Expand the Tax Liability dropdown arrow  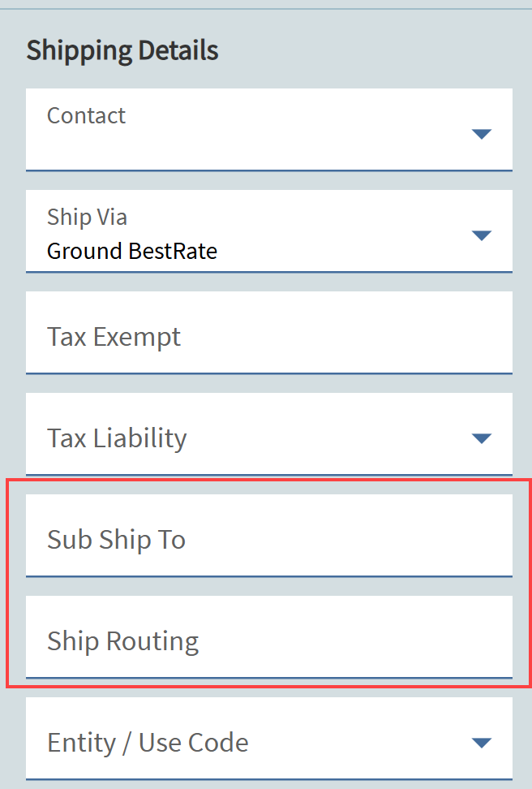pyautogui.click(x=482, y=438)
